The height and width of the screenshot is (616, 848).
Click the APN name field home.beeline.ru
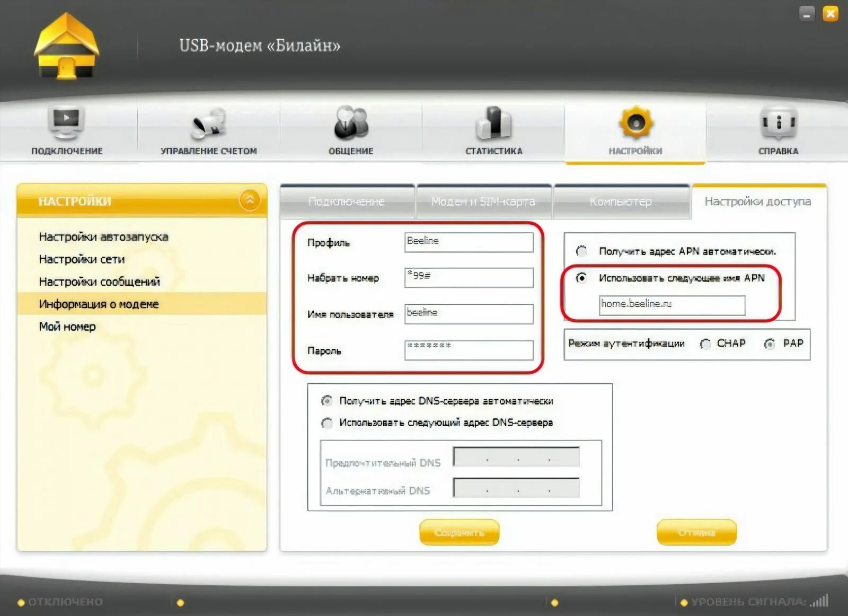point(672,305)
